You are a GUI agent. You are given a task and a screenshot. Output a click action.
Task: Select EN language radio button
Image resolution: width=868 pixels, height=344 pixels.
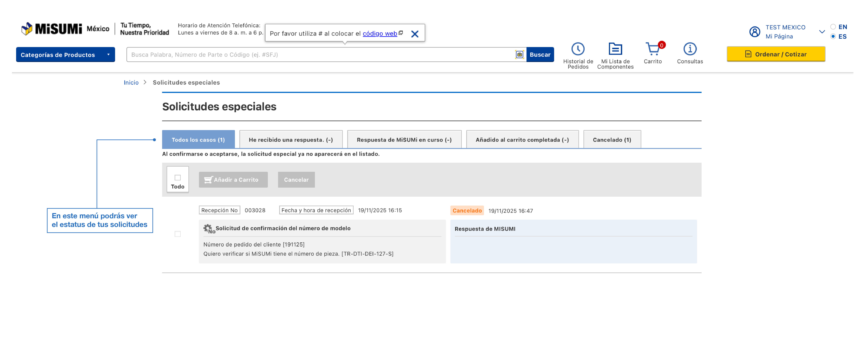click(x=833, y=27)
